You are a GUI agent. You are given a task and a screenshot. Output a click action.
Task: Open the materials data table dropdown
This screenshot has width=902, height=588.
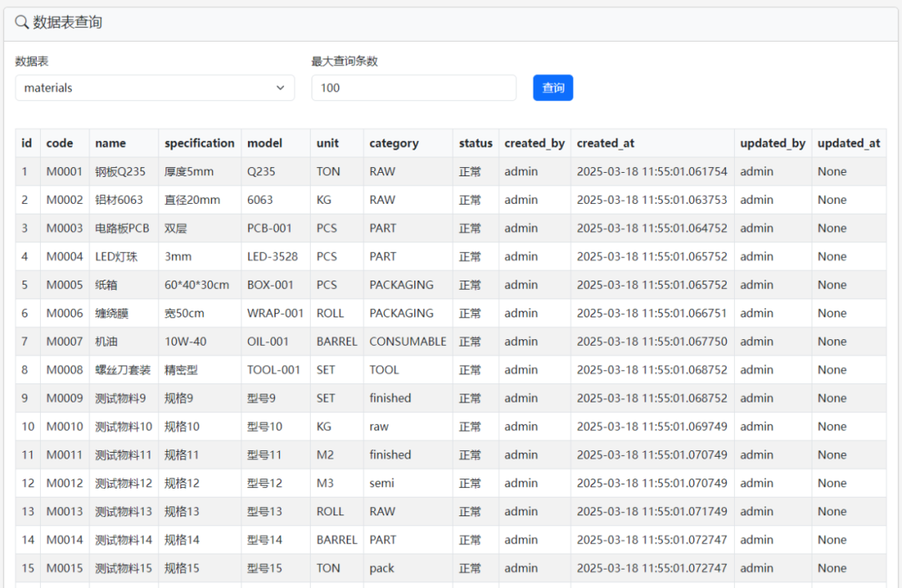(x=155, y=88)
